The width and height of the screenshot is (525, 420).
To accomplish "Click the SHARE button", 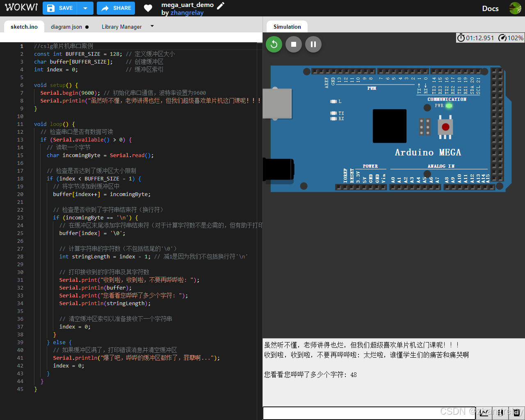I will [116, 8].
